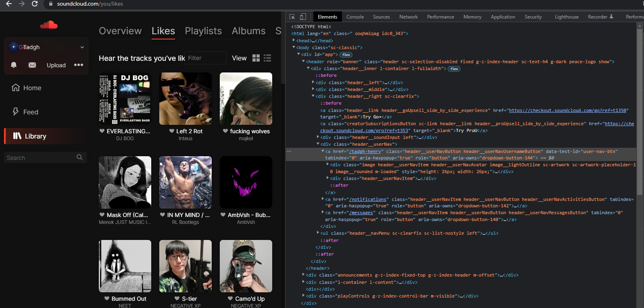Open Tadgh user dropdown chevron
The width and height of the screenshot is (644, 308).
click(x=82, y=47)
